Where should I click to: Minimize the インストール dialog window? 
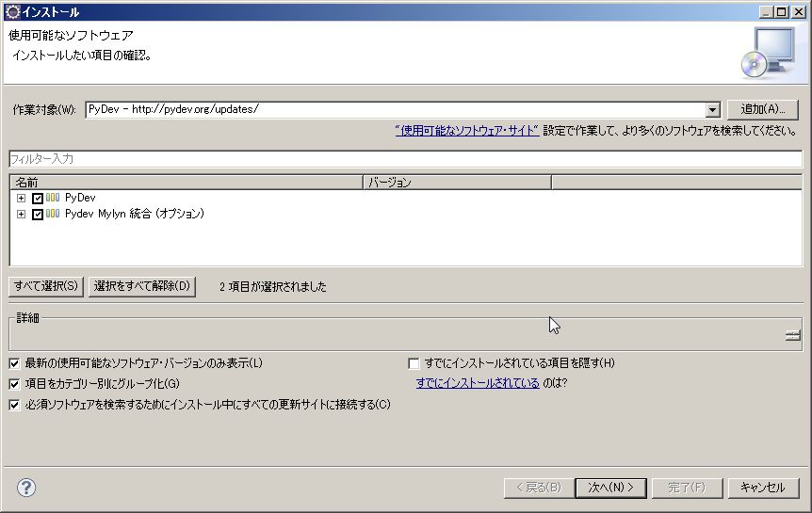[x=767, y=11]
